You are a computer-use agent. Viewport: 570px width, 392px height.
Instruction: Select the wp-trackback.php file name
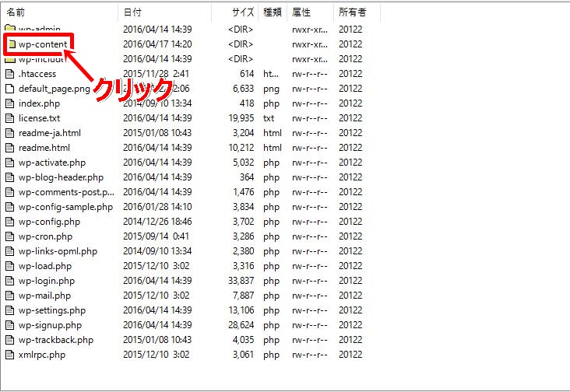(x=56, y=340)
